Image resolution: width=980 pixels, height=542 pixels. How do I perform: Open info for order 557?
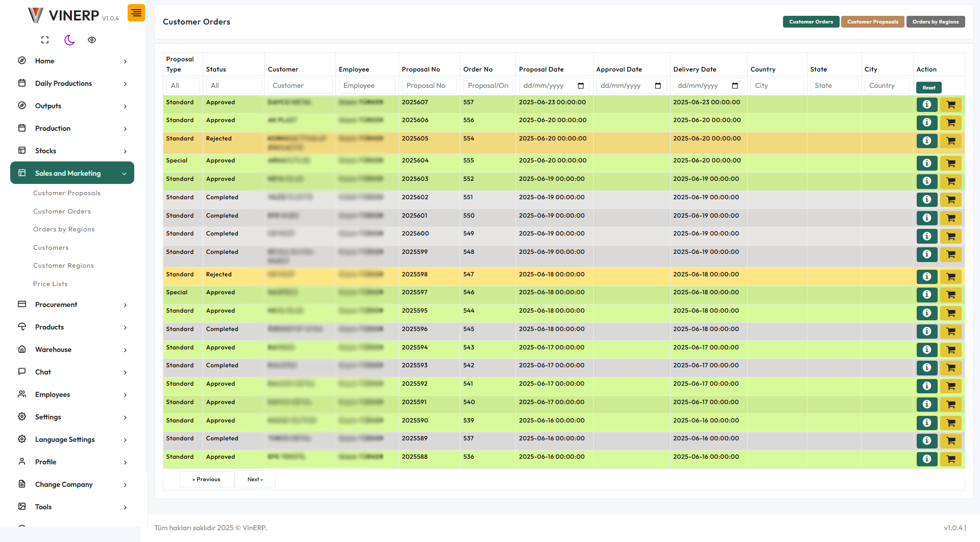click(927, 105)
